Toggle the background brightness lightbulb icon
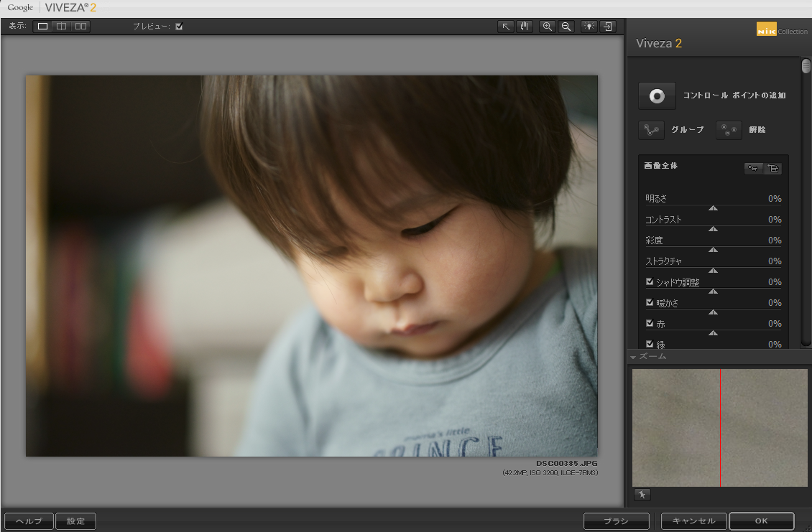This screenshot has height=532, width=812. [x=589, y=27]
